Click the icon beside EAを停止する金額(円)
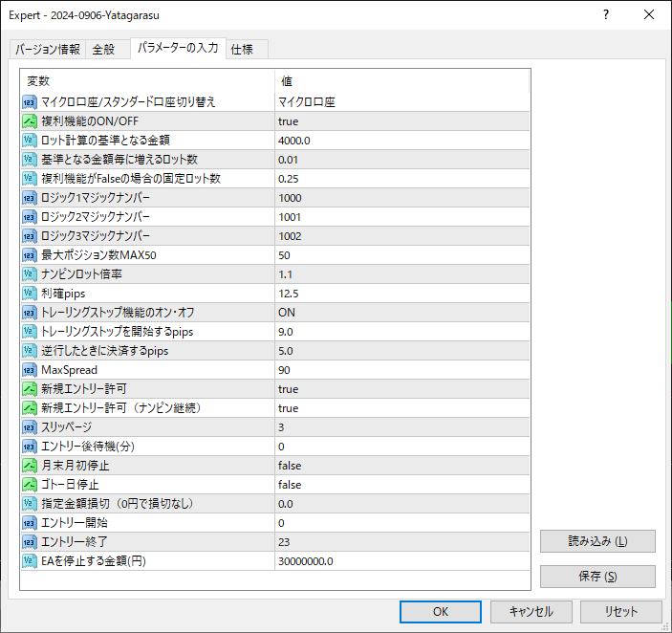The image size is (672, 633). tap(30, 561)
